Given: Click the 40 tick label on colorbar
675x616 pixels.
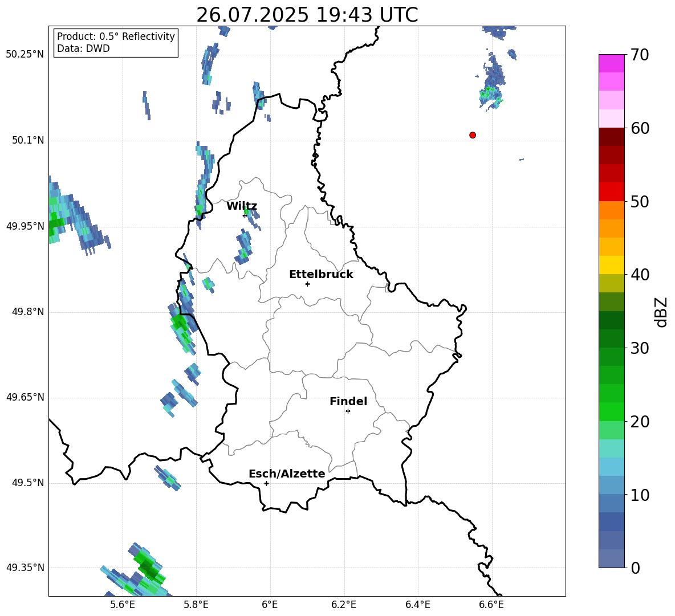Looking at the screenshot, I should point(640,275).
